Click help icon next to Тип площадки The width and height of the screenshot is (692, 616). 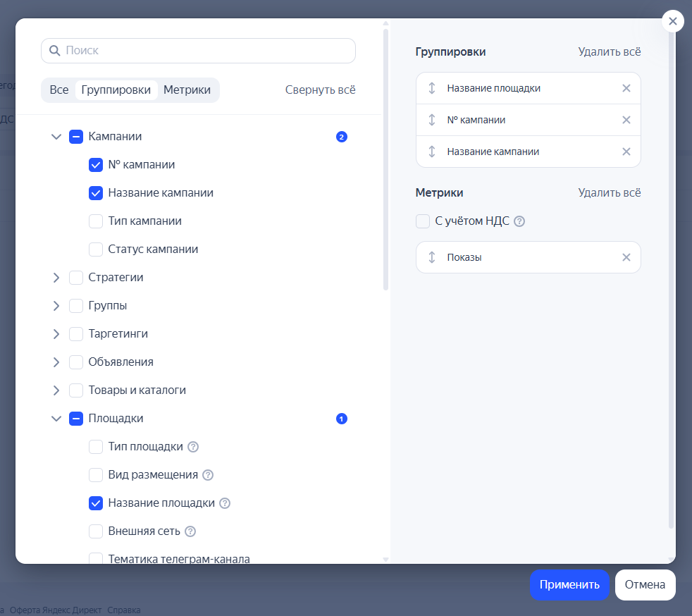pyautogui.click(x=193, y=447)
